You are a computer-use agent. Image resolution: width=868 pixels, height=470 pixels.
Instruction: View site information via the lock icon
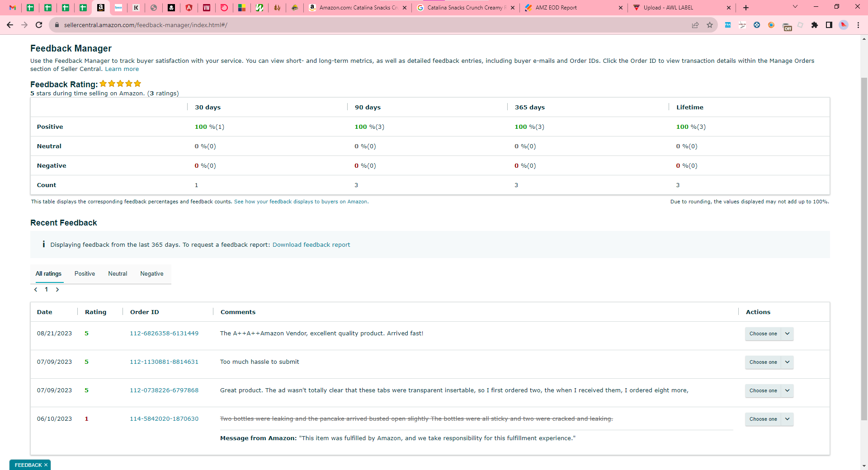[57, 25]
